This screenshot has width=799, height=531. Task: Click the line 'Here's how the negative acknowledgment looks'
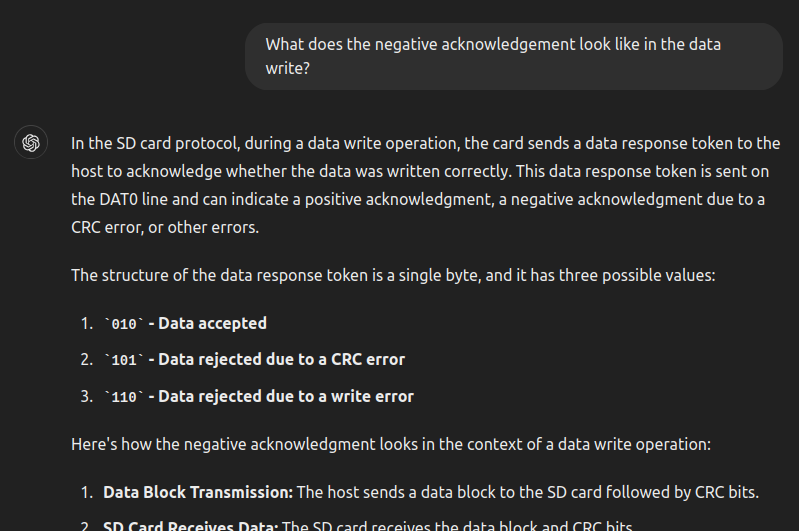pyautogui.click(x=390, y=443)
